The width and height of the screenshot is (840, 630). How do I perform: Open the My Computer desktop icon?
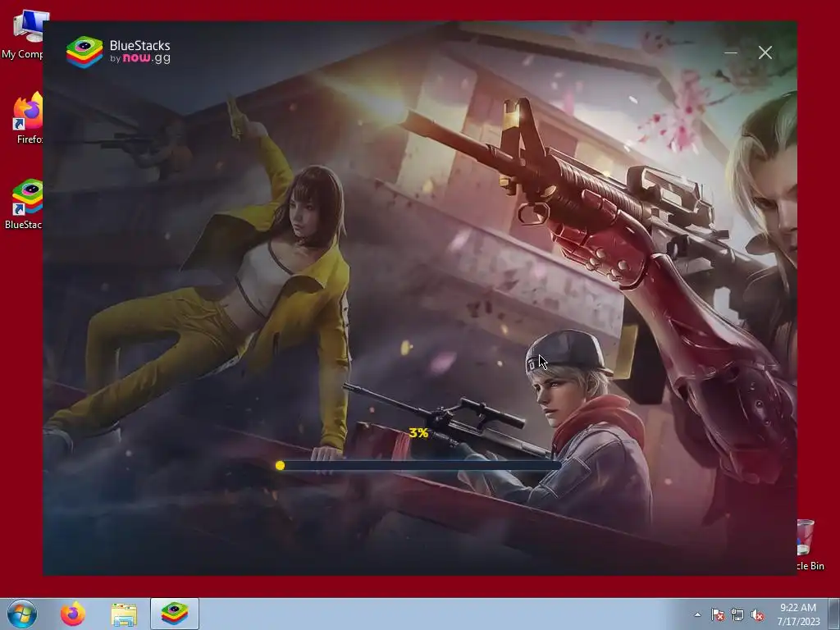tap(24, 34)
